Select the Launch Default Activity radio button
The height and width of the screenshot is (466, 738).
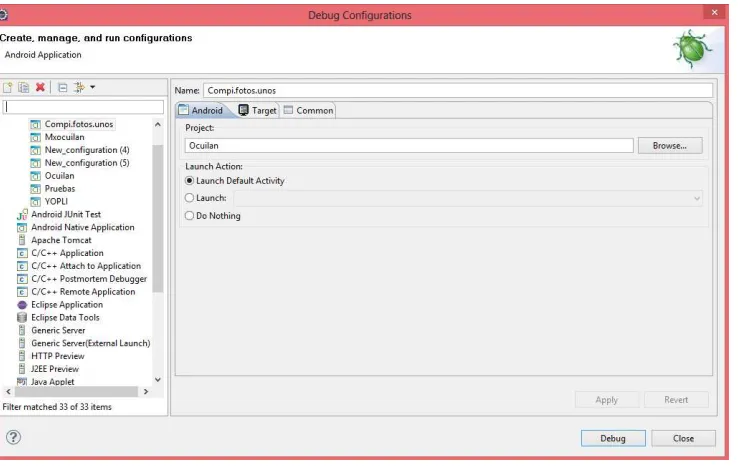(189, 181)
